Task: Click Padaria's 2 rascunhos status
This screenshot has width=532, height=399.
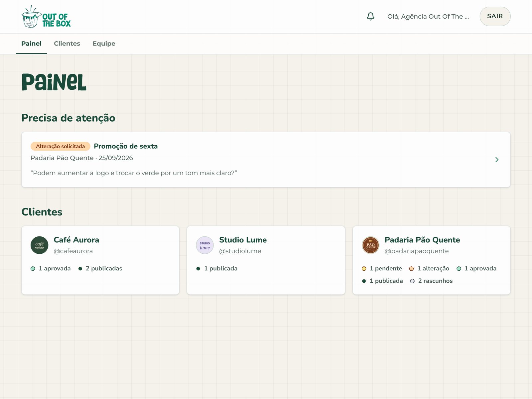Action: pos(431,281)
